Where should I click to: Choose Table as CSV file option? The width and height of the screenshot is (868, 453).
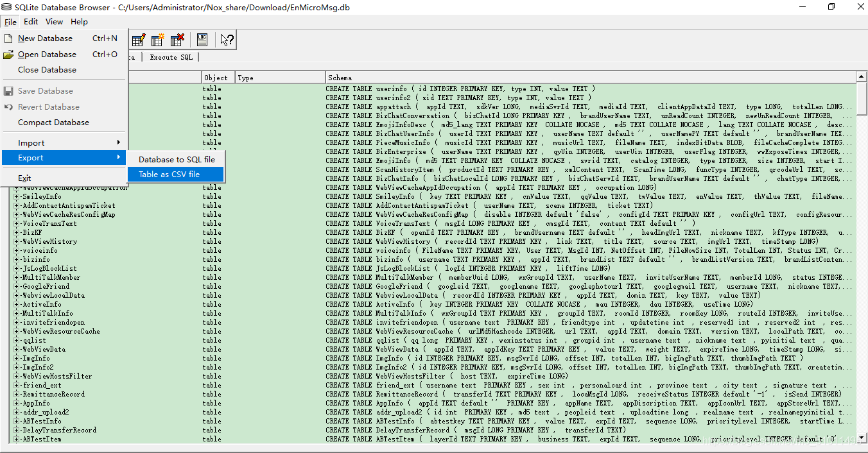pyautogui.click(x=177, y=175)
